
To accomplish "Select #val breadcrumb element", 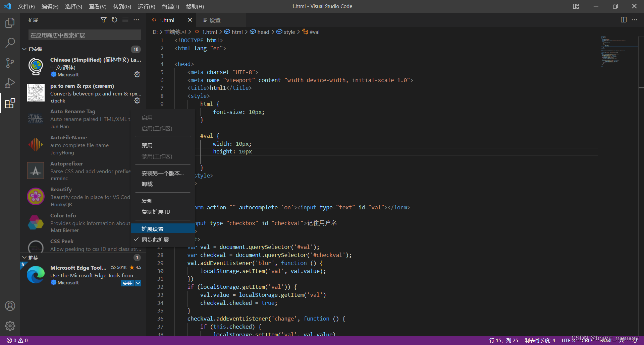I will click(311, 32).
